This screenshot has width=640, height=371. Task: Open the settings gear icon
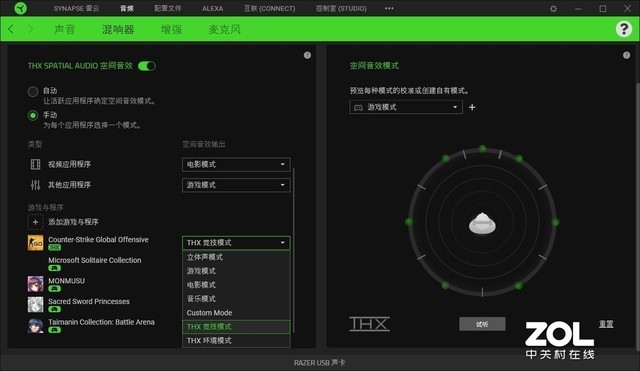tap(553, 9)
